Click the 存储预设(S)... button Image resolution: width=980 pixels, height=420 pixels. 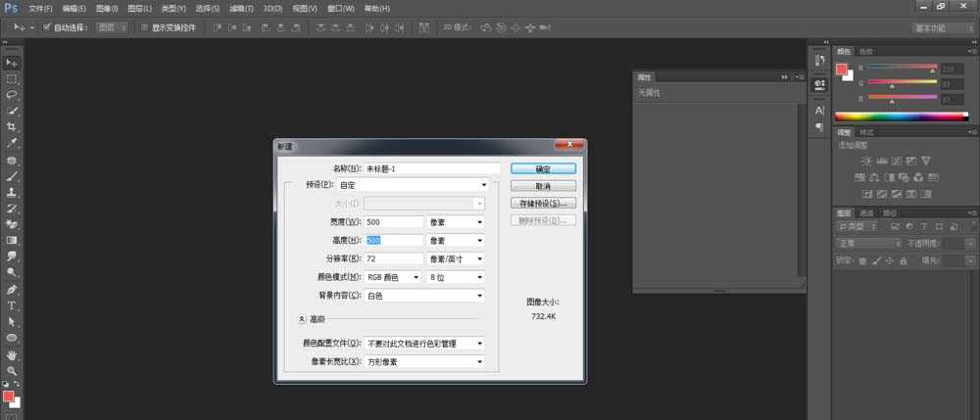click(542, 204)
